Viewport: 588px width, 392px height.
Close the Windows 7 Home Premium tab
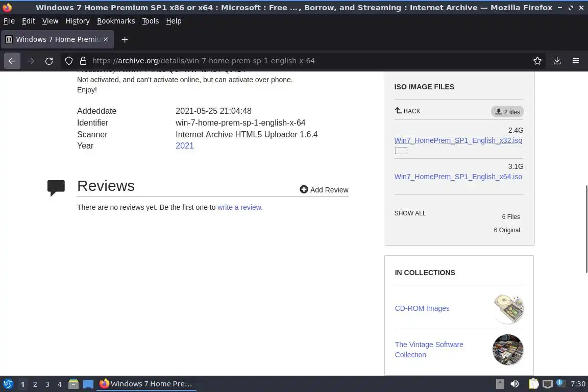pos(106,39)
